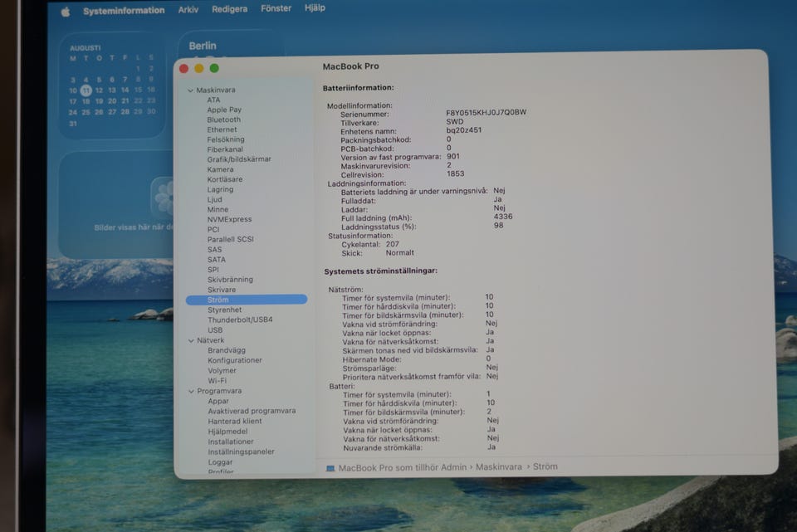Select SPI in sidebar

coord(213,270)
